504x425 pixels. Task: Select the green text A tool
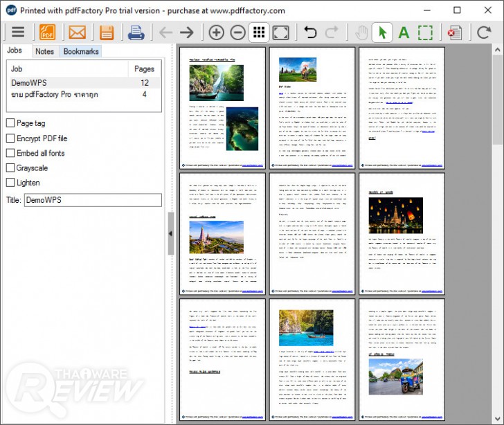coord(404,33)
